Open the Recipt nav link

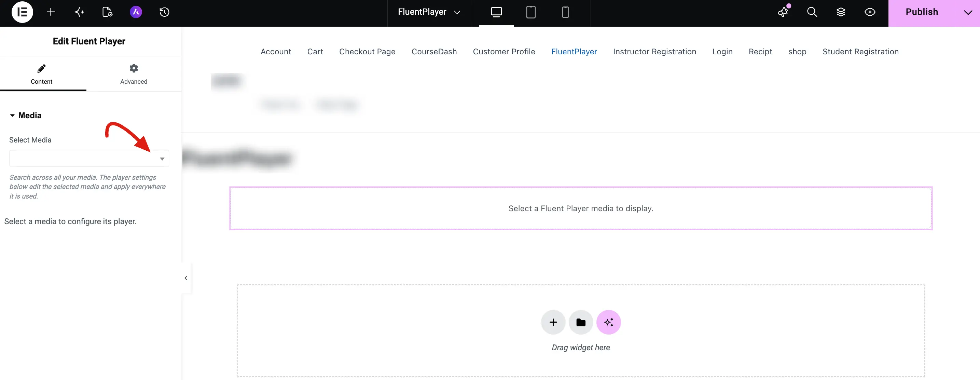760,51
